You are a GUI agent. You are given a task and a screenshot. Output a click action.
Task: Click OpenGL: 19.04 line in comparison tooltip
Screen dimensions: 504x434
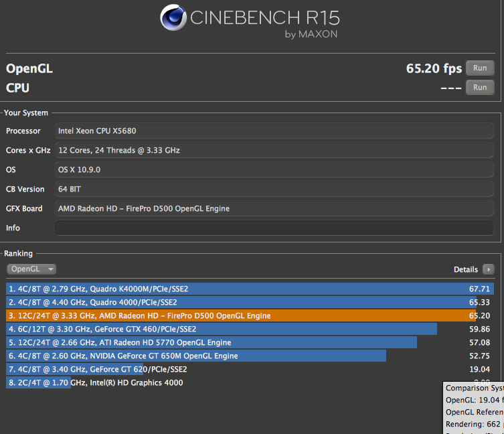point(475,401)
